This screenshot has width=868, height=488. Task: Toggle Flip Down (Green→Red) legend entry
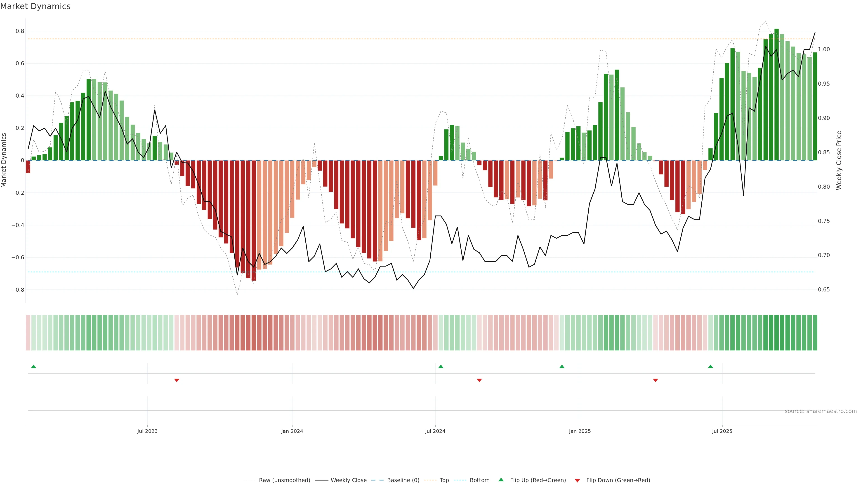click(618, 480)
